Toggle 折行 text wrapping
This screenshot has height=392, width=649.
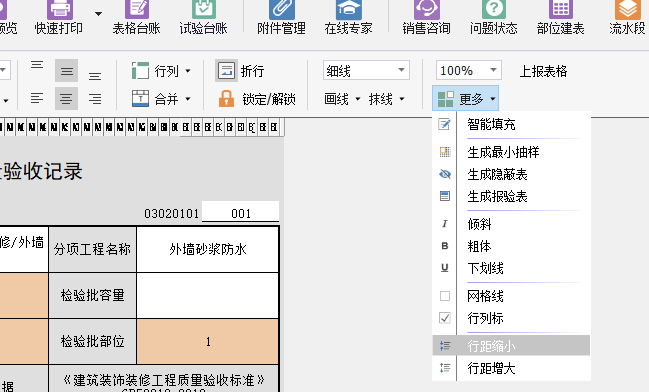coord(240,71)
